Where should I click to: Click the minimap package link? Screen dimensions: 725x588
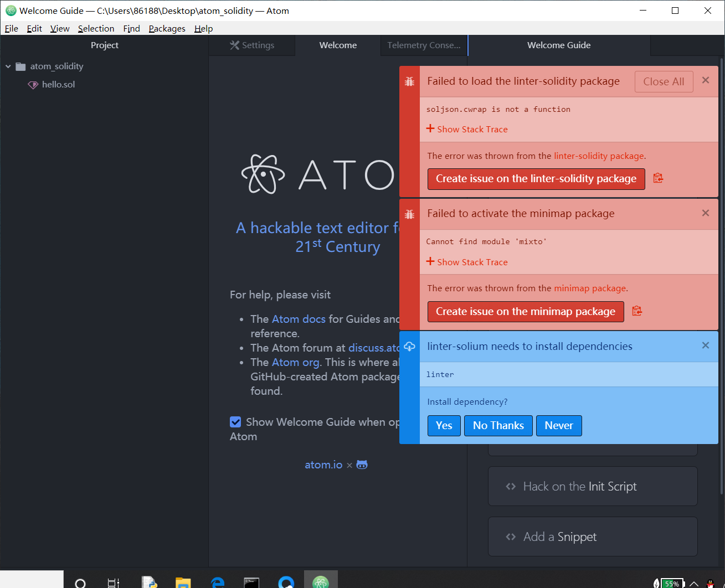(x=590, y=288)
